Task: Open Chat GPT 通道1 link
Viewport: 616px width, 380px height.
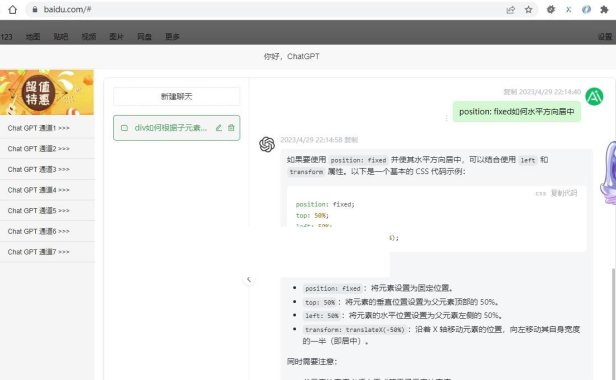Action: [38, 128]
